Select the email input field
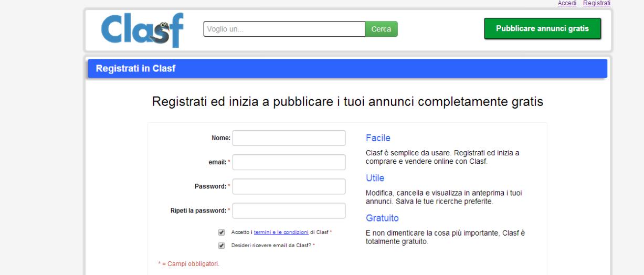Screen dimensions: 644x275 [289, 162]
